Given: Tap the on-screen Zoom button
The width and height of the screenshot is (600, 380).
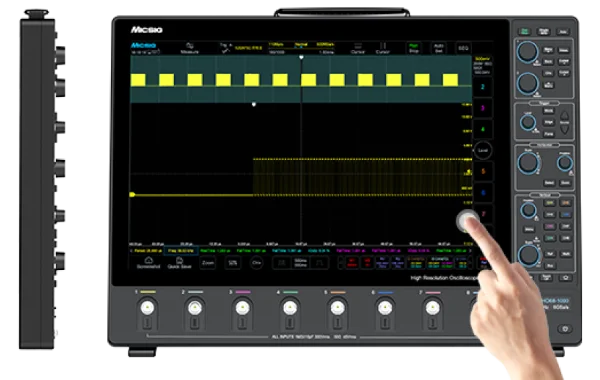Looking at the screenshot, I should [208, 263].
